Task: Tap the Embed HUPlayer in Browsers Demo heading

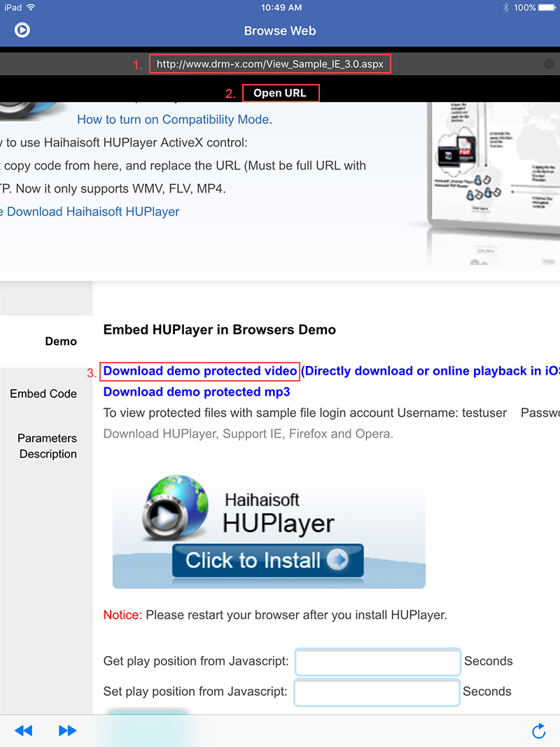Action: pos(220,330)
